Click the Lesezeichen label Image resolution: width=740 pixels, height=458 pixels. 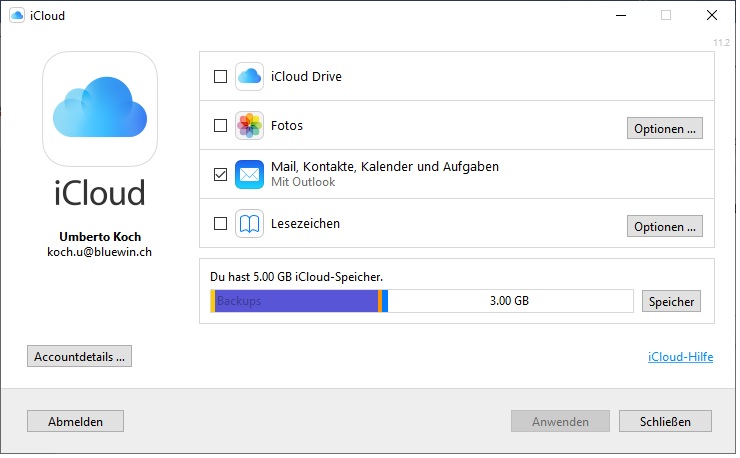[305, 223]
